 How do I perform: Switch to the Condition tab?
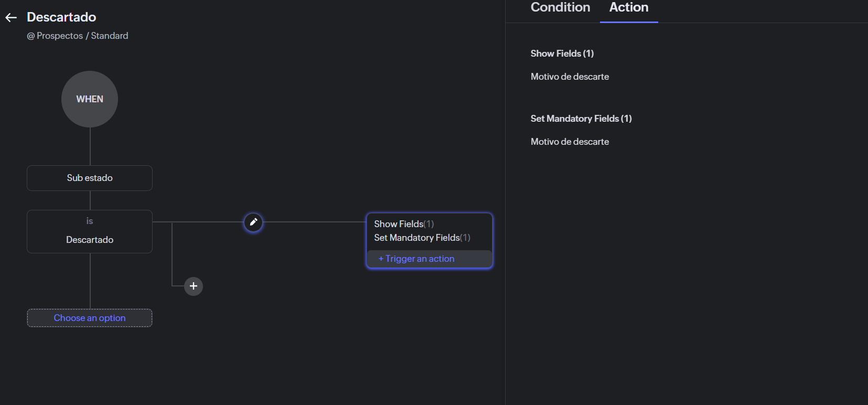tap(560, 8)
